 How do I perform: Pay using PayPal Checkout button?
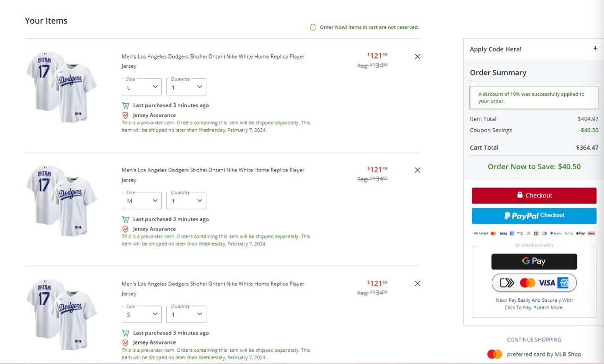tap(534, 215)
